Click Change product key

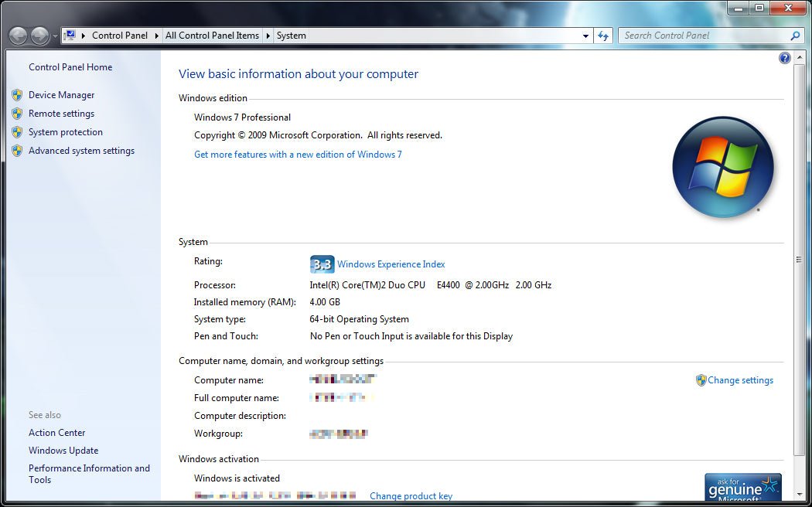tap(411, 495)
